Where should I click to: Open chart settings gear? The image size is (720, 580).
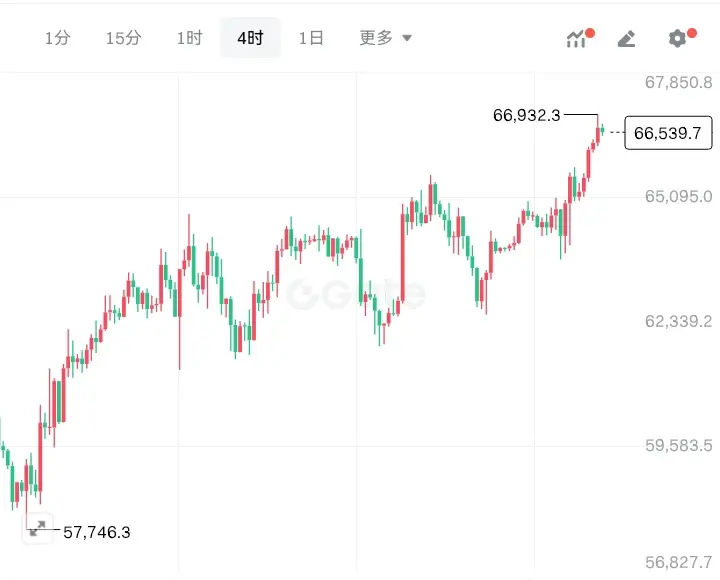[x=680, y=38]
